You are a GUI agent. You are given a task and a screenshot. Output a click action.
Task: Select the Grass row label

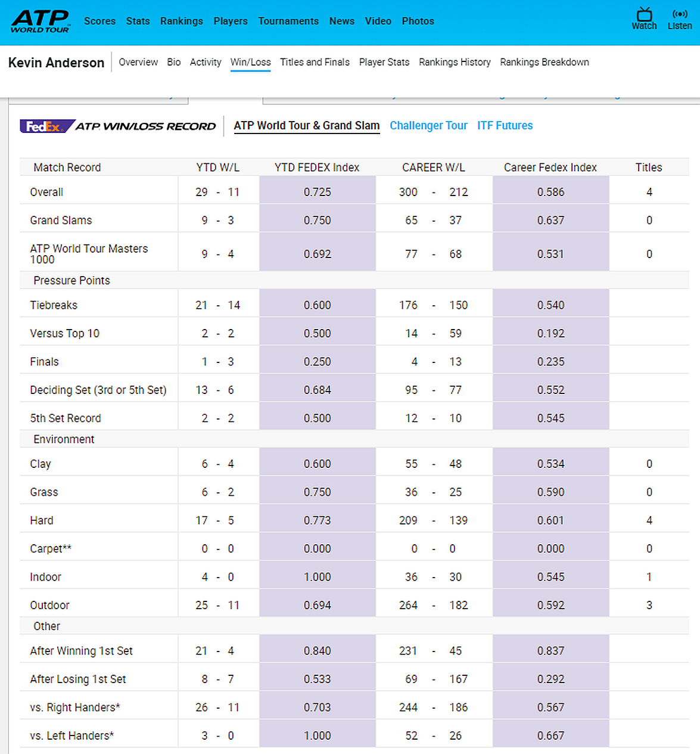[44, 492]
